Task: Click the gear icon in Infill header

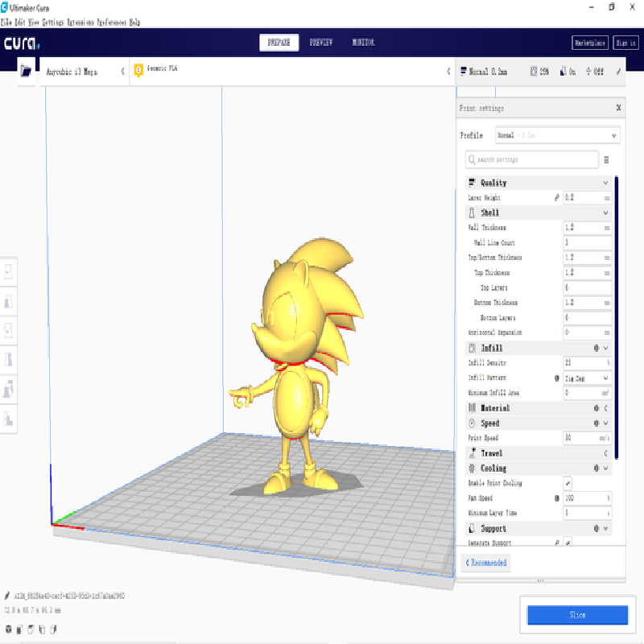Action: click(x=596, y=348)
